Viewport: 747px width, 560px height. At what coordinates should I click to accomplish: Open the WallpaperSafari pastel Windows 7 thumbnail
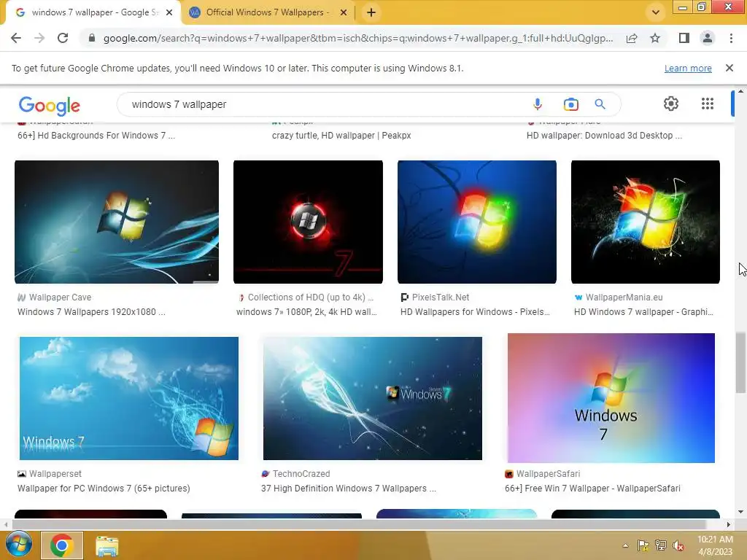pyautogui.click(x=611, y=398)
